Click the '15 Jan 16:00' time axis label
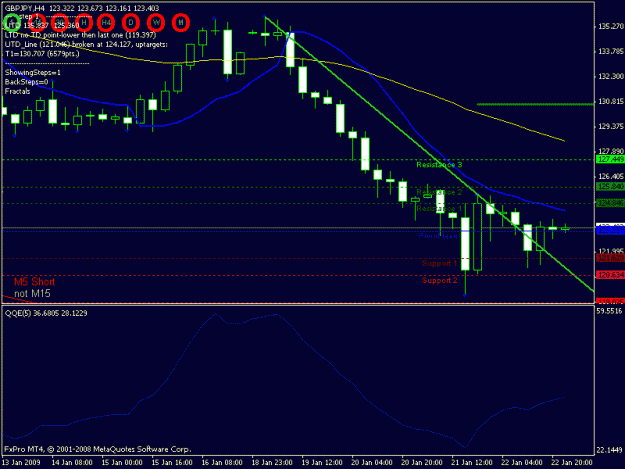Screen dimensions: 625x469 pyautogui.click(x=172, y=462)
